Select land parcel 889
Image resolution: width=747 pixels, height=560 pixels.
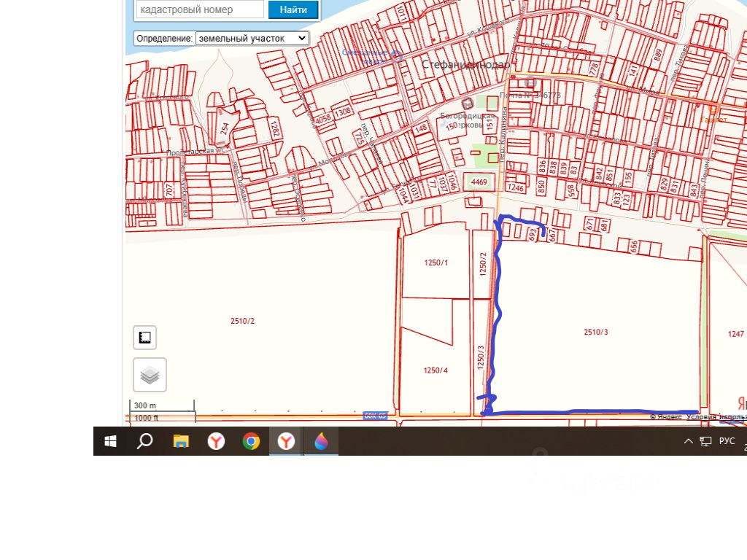659,55
